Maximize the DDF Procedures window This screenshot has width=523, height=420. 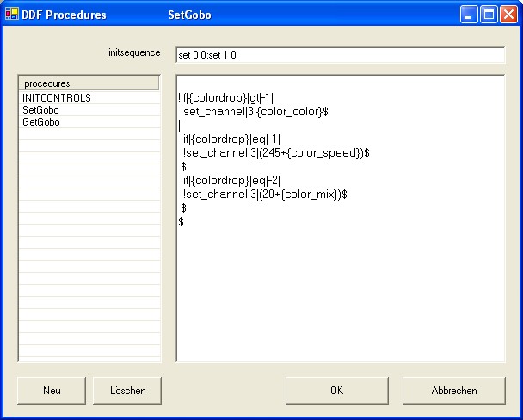[x=489, y=15]
